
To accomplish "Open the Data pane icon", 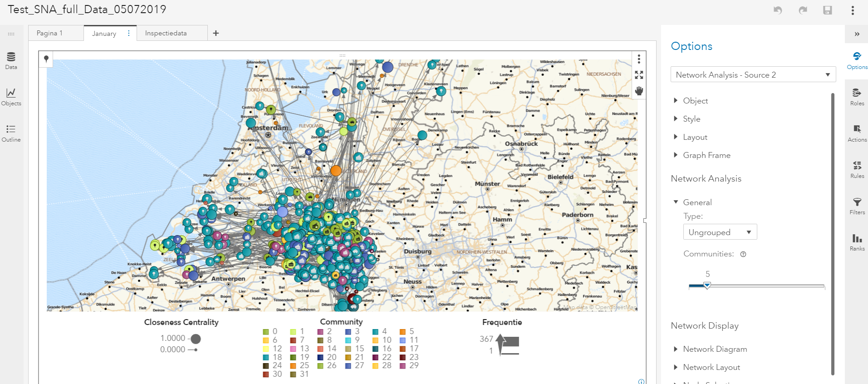I will pyautogui.click(x=11, y=60).
